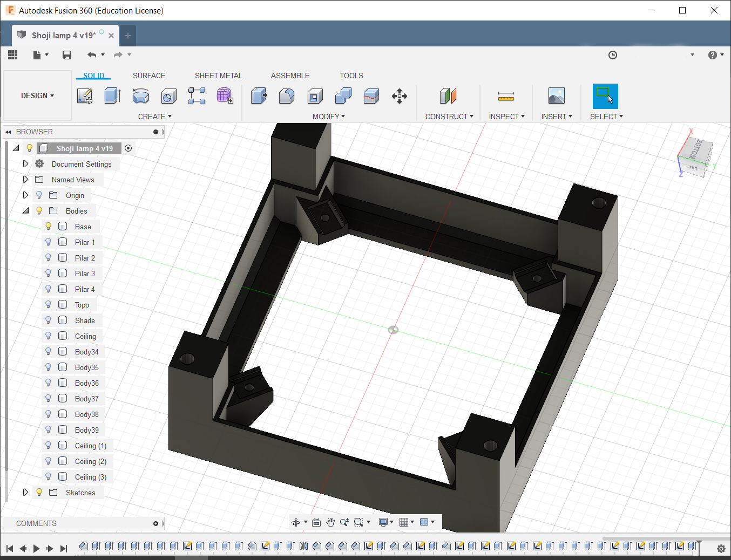Switch to the SHEET METAL tab
This screenshot has height=560, width=731.
(219, 76)
